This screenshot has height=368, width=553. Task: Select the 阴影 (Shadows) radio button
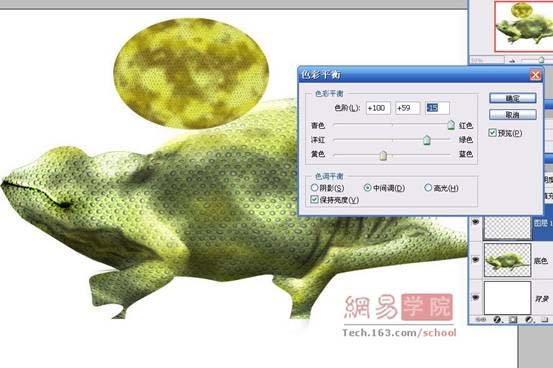click(x=314, y=188)
